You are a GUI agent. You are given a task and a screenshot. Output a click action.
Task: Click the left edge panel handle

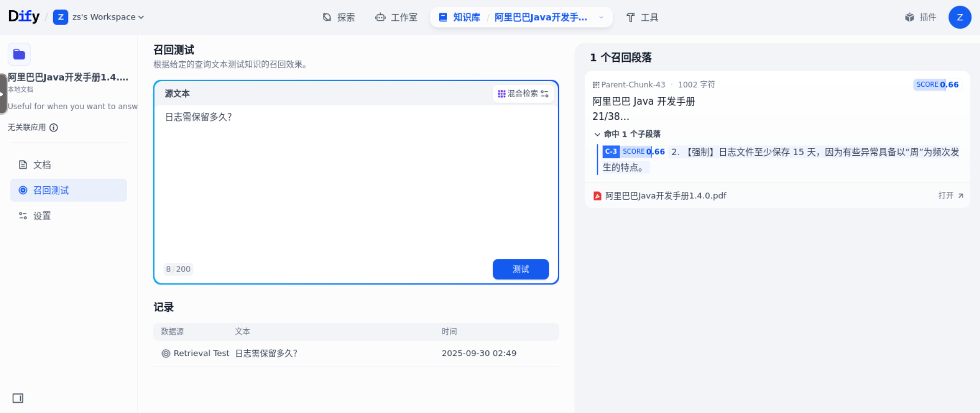pyautogui.click(x=3, y=94)
